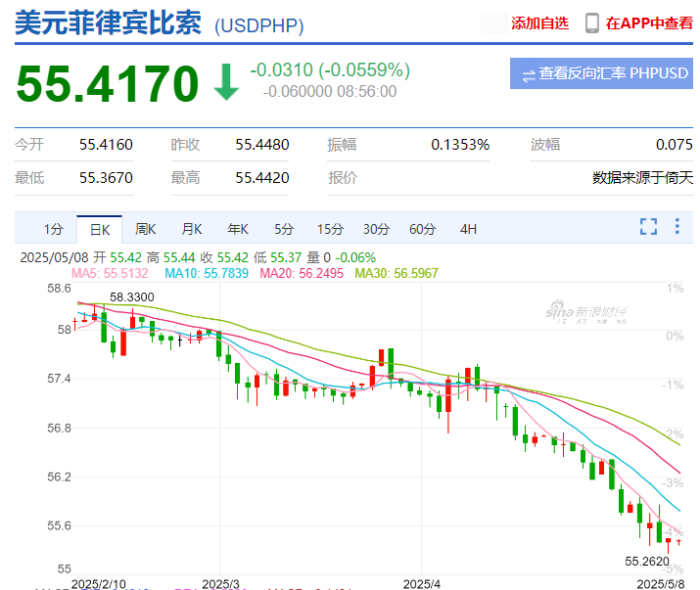700x590 pixels.
Task: Click the timestamp 08:56:00 line
Action: pos(330,92)
